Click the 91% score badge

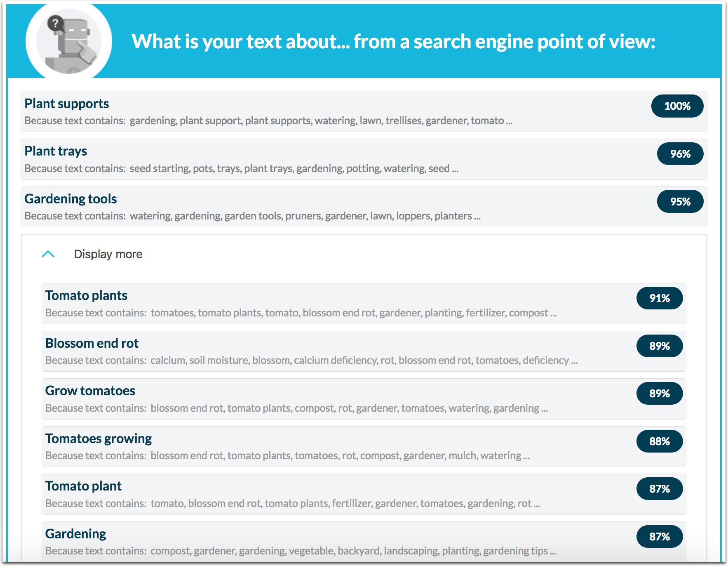coord(659,298)
